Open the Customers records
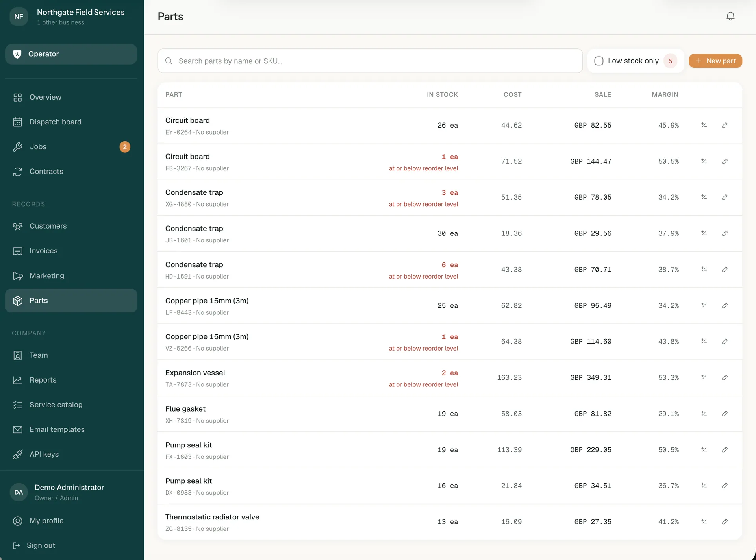Viewport: 756px width, 560px height. (71, 226)
